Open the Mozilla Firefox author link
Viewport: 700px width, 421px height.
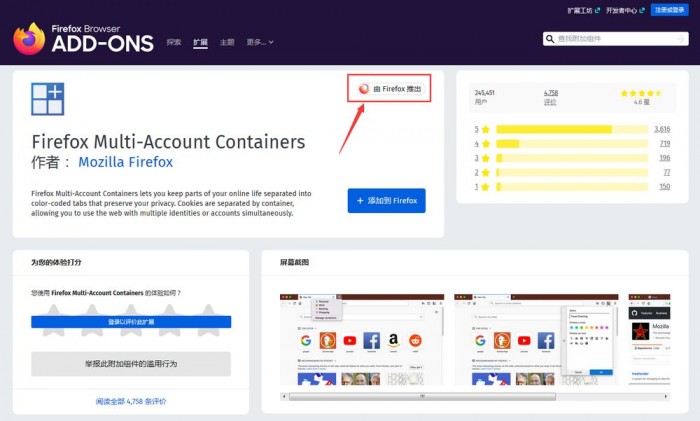(125, 162)
